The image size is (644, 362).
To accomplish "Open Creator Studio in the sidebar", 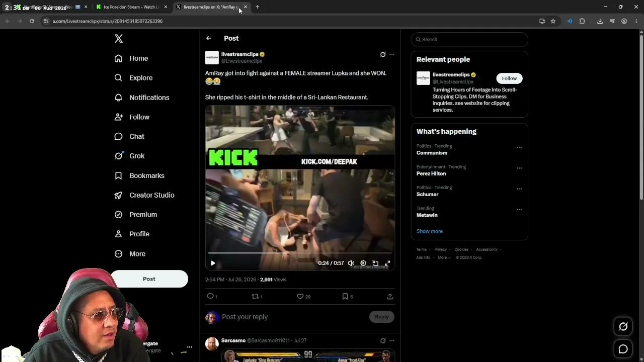I will [144, 195].
